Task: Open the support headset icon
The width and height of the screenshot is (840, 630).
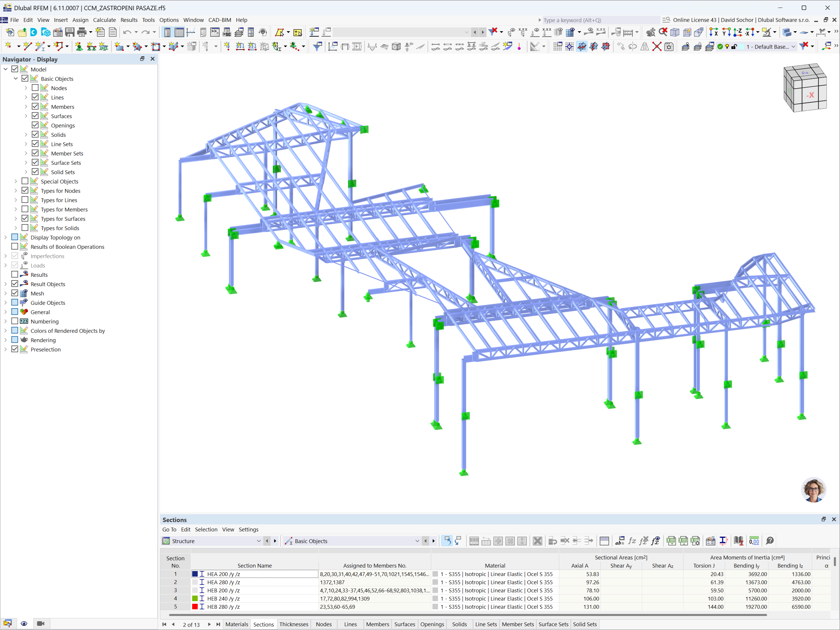Action: [x=263, y=32]
